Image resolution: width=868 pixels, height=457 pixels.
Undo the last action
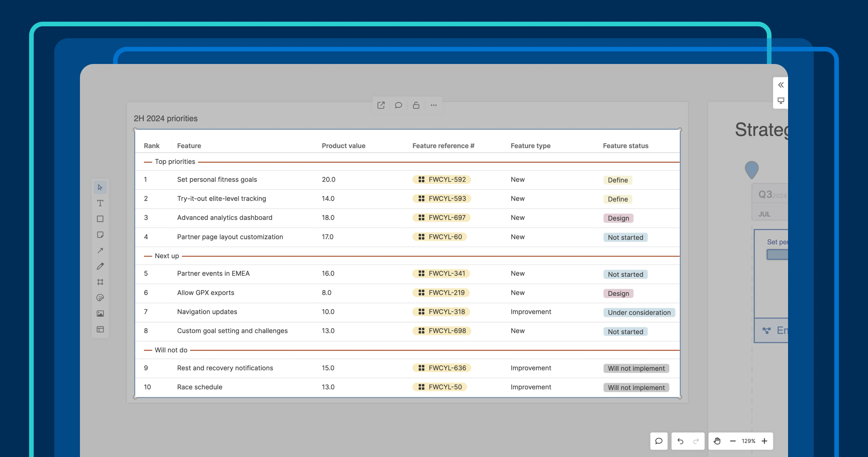[680, 441]
